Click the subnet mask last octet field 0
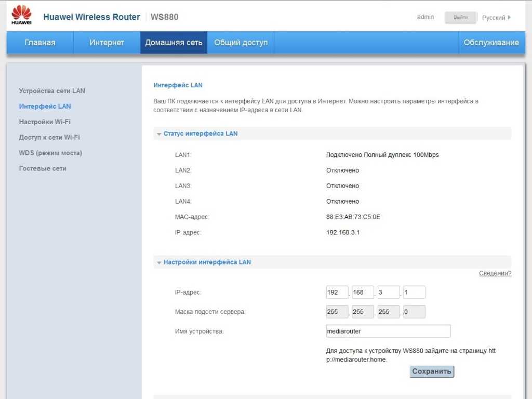Screen dimensions: 532x399 (x=414, y=312)
